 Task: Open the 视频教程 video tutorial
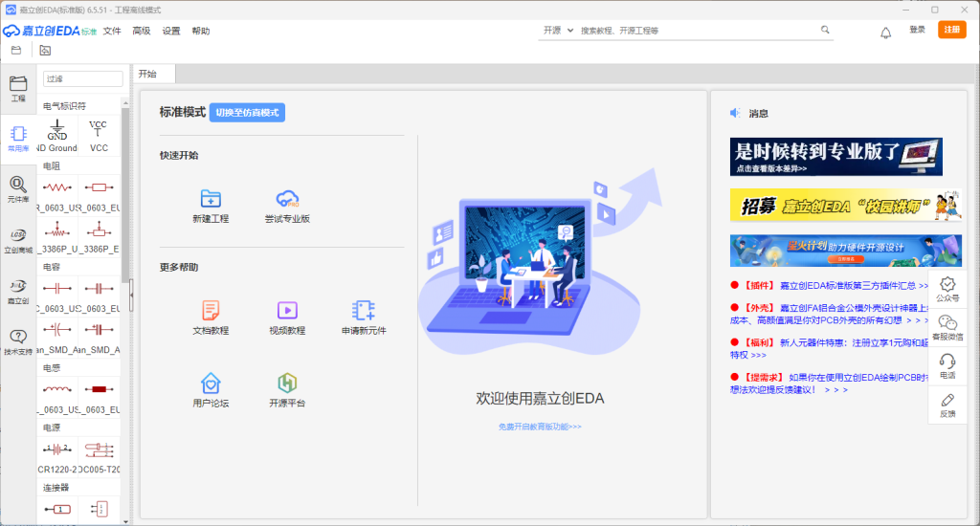pyautogui.click(x=287, y=318)
